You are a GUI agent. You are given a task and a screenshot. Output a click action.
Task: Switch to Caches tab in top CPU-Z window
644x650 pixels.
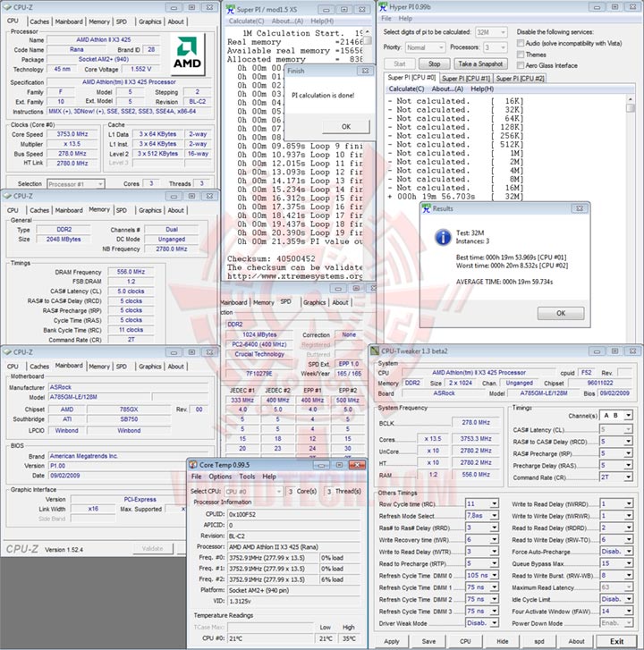pyautogui.click(x=39, y=21)
